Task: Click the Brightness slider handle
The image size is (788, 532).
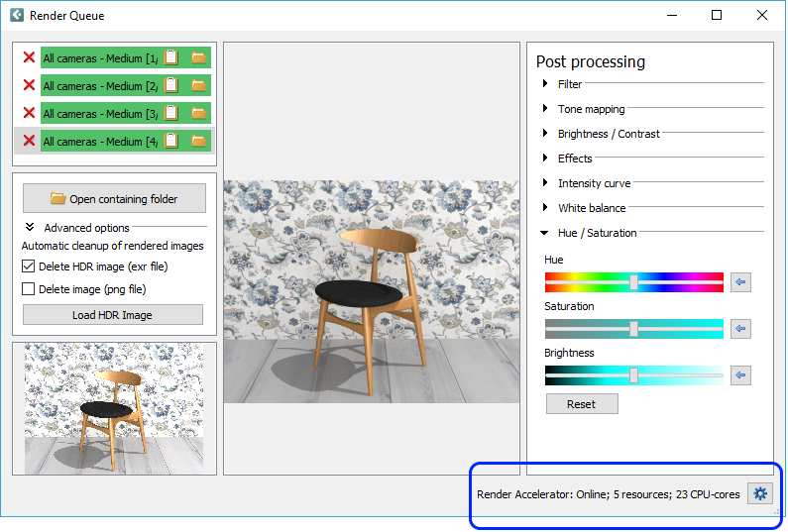Action: [633, 375]
